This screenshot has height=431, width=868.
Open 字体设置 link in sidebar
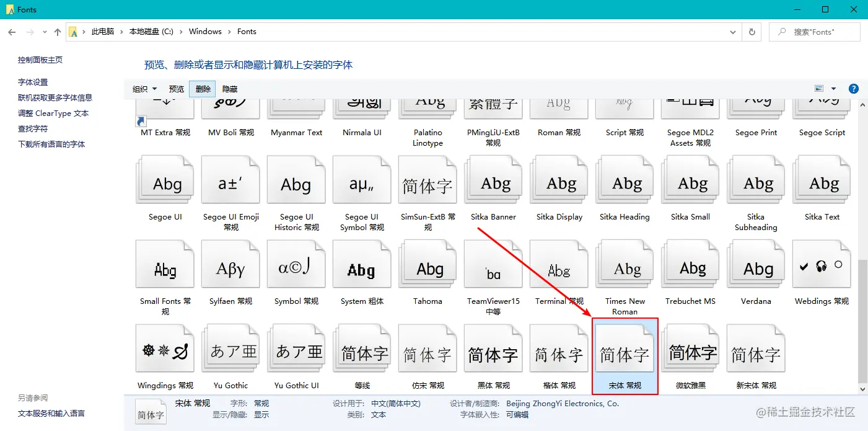point(33,82)
